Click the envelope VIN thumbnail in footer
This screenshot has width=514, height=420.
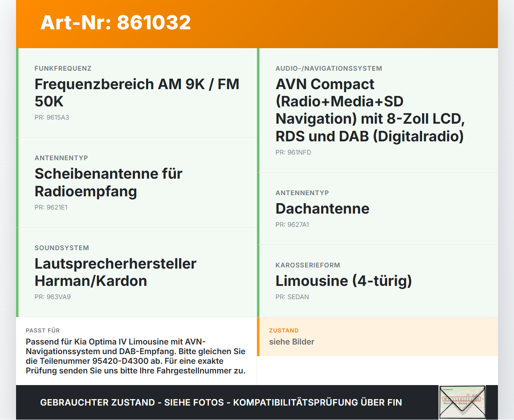[463, 402]
